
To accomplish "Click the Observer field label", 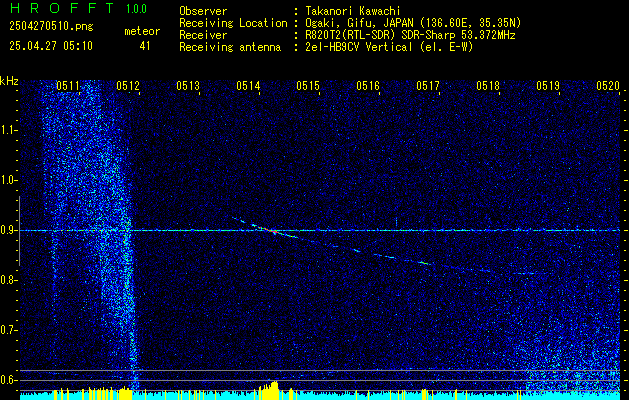I will (x=203, y=11).
